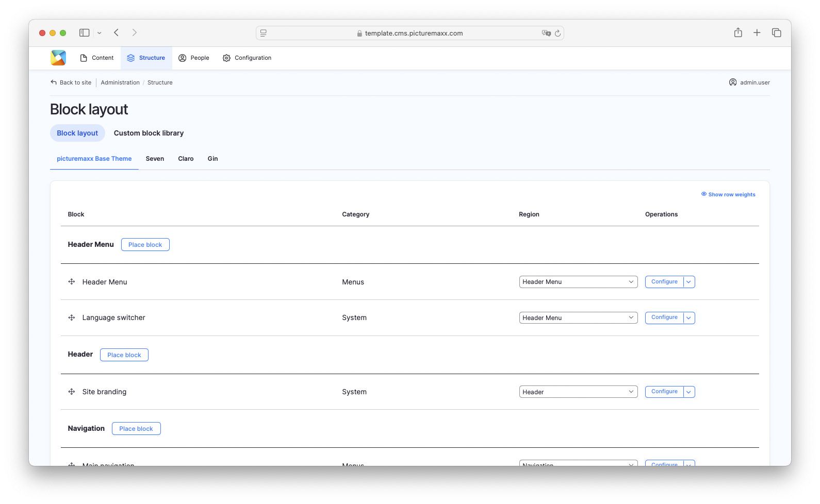The width and height of the screenshot is (820, 504).
Task: Configure the Site branding block
Action: coord(664,392)
